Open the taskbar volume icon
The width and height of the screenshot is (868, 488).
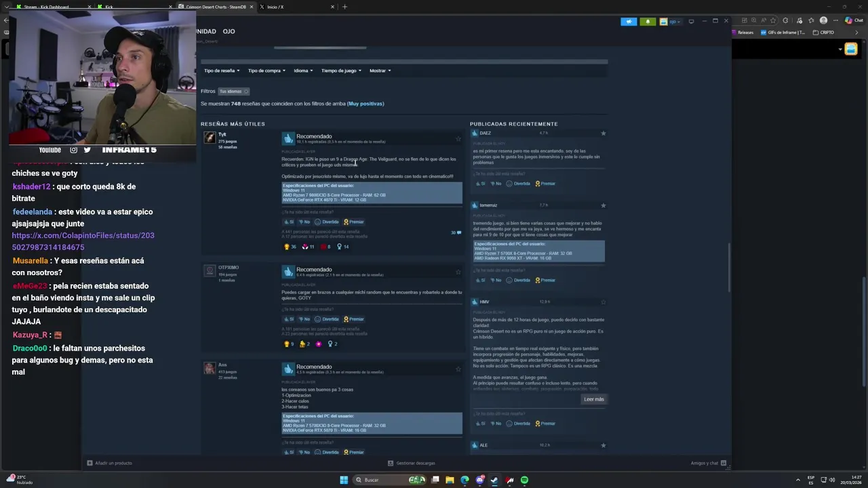(833, 480)
